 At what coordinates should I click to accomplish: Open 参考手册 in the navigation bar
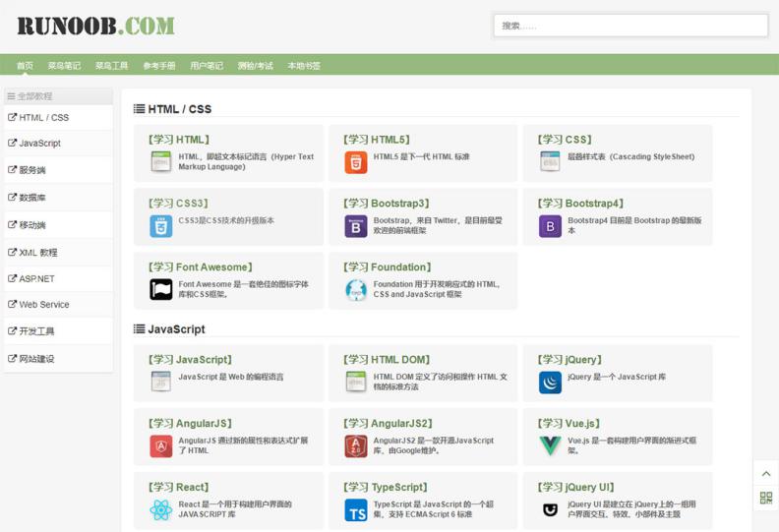coord(159,66)
